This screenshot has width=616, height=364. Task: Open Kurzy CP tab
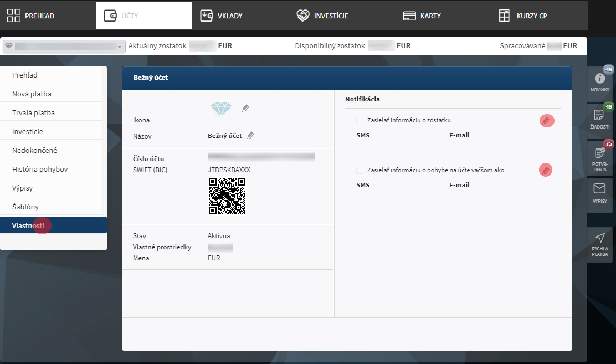pos(523,16)
